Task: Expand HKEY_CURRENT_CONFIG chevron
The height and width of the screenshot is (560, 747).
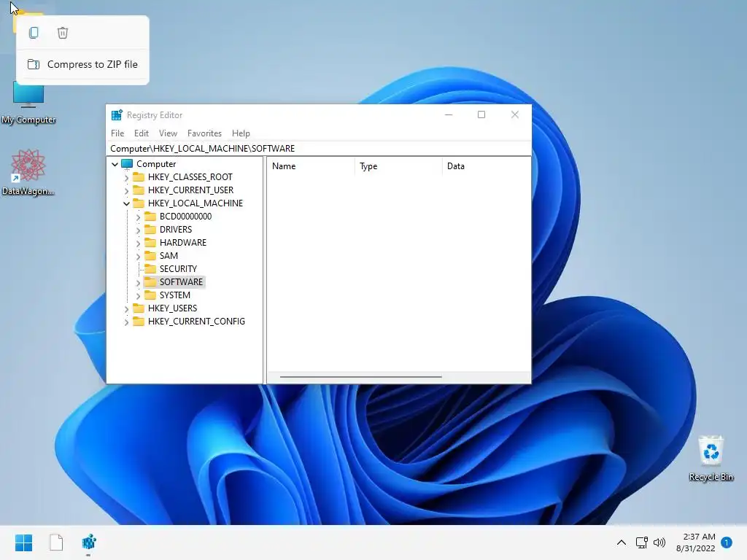Action: pyautogui.click(x=126, y=322)
